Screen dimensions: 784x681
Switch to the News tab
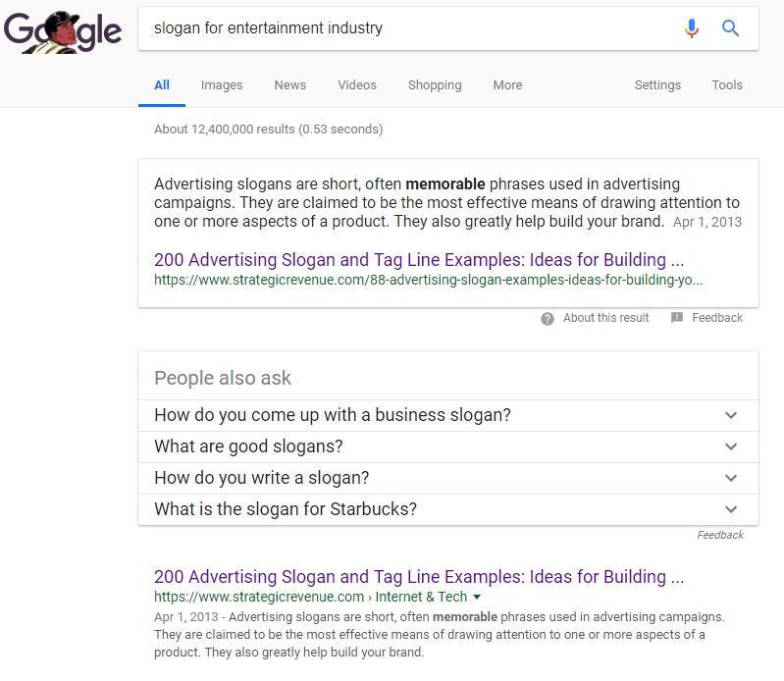290,85
